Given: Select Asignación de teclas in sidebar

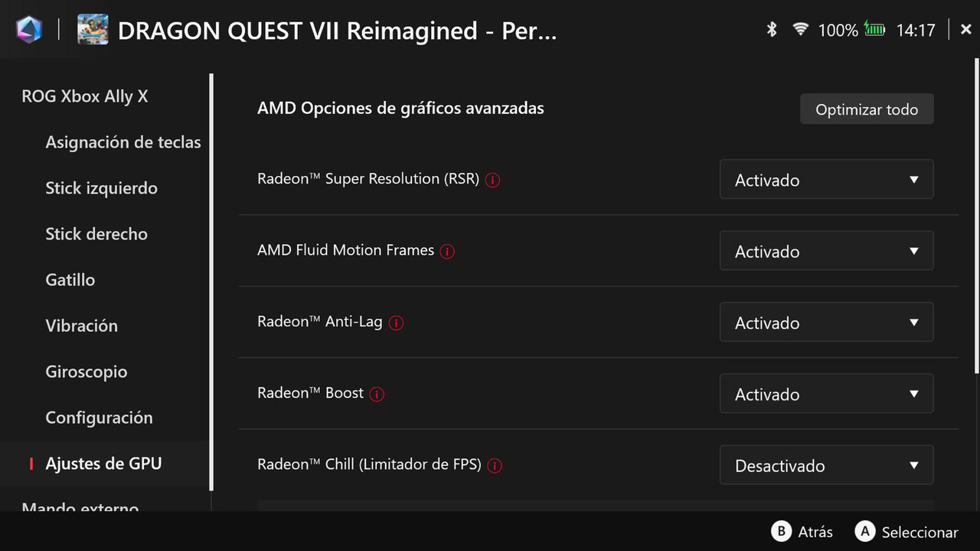Looking at the screenshot, I should 123,142.
